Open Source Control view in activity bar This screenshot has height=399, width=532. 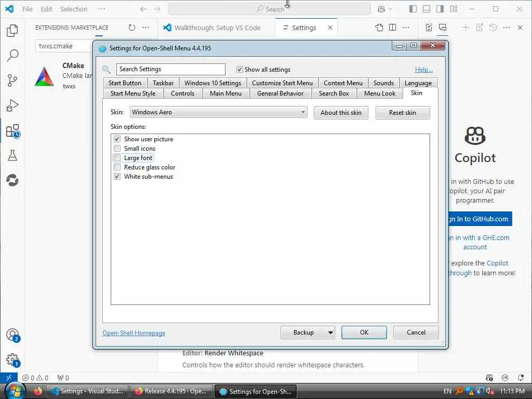pyautogui.click(x=12, y=81)
